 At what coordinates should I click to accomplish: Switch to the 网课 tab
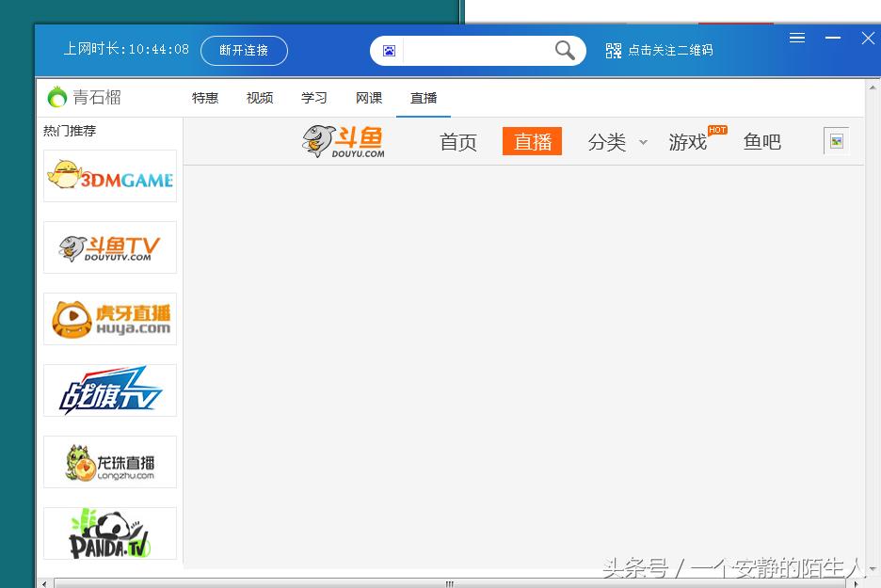coord(368,98)
